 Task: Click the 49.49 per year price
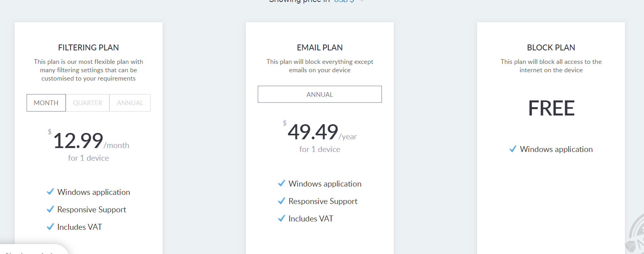[x=313, y=132]
